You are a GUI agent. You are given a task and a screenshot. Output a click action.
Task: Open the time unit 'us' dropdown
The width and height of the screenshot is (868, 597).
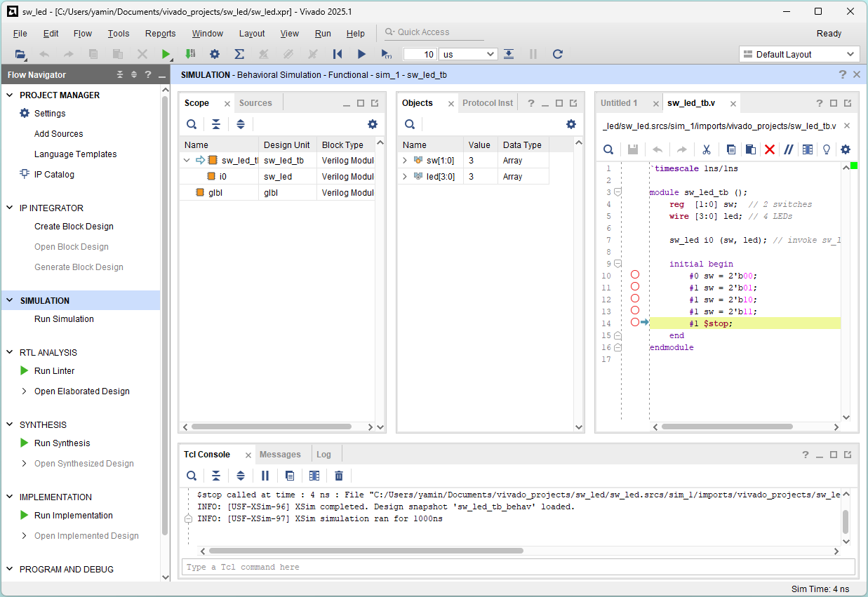click(x=468, y=54)
